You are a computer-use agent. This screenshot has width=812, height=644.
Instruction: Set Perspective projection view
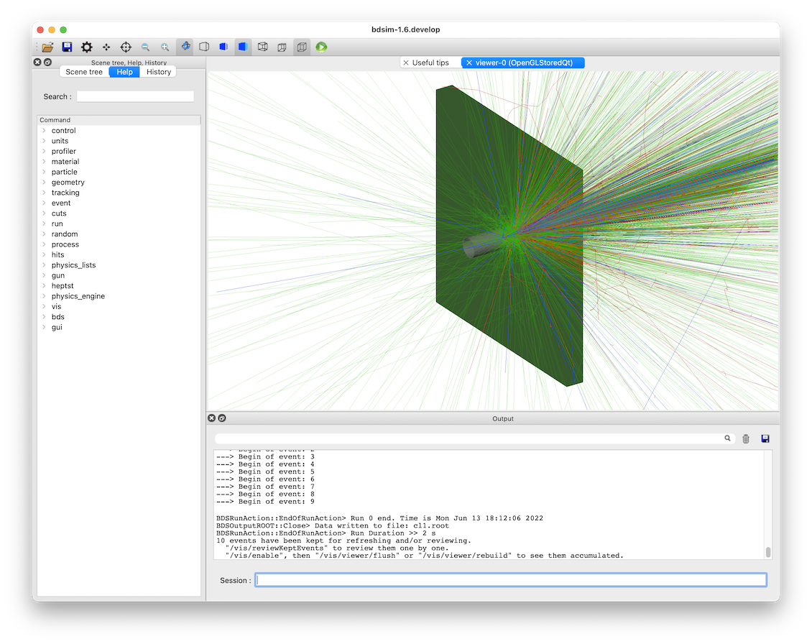[282, 47]
